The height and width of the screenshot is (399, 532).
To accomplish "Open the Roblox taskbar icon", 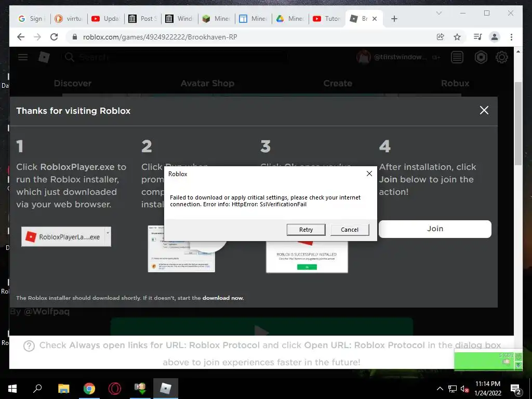I will point(166,389).
